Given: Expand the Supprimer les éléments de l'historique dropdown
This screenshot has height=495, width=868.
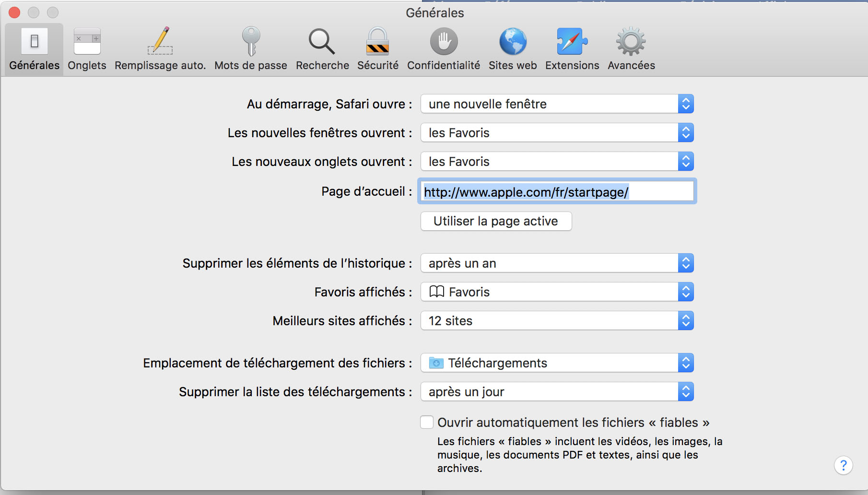Looking at the screenshot, I should click(x=557, y=263).
